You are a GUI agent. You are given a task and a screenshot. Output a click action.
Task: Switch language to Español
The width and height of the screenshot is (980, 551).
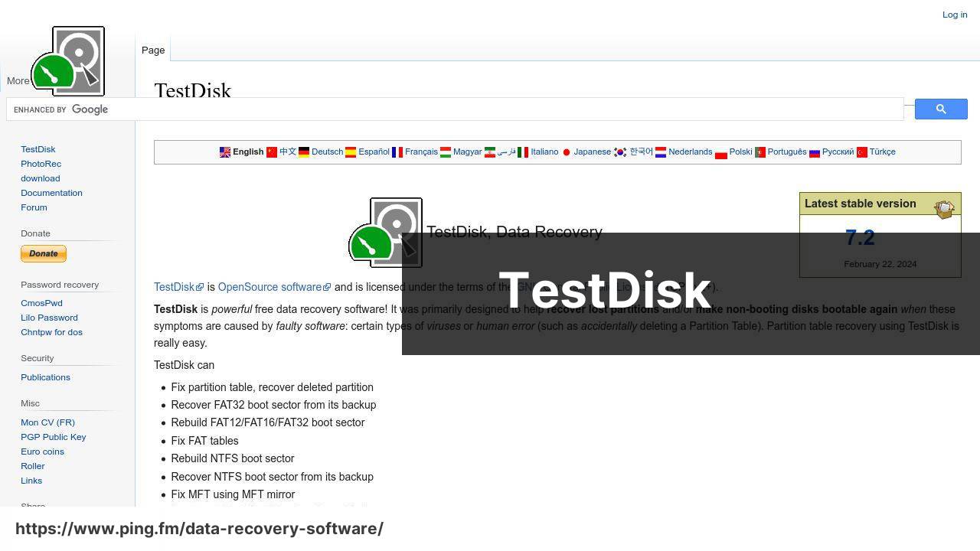(x=374, y=152)
